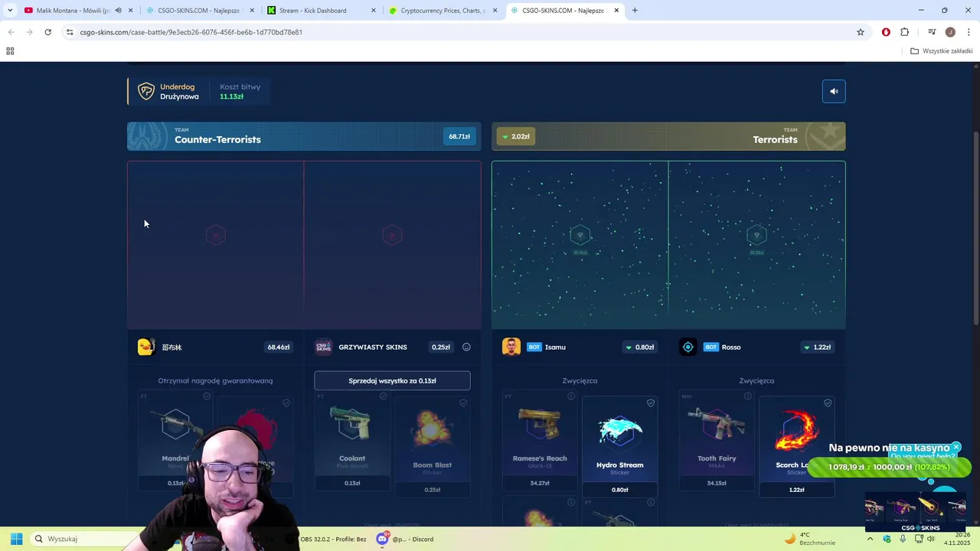Image resolution: width=980 pixels, height=551 pixels.
Task: Open the Chrome three-dot menu
Action: pos(969,32)
